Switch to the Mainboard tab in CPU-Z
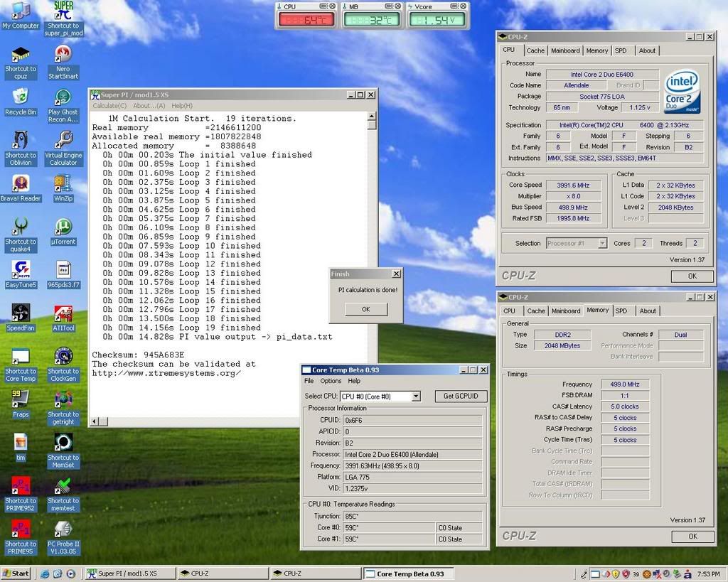This screenshot has height=582, width=728. [x=565, y=50]
